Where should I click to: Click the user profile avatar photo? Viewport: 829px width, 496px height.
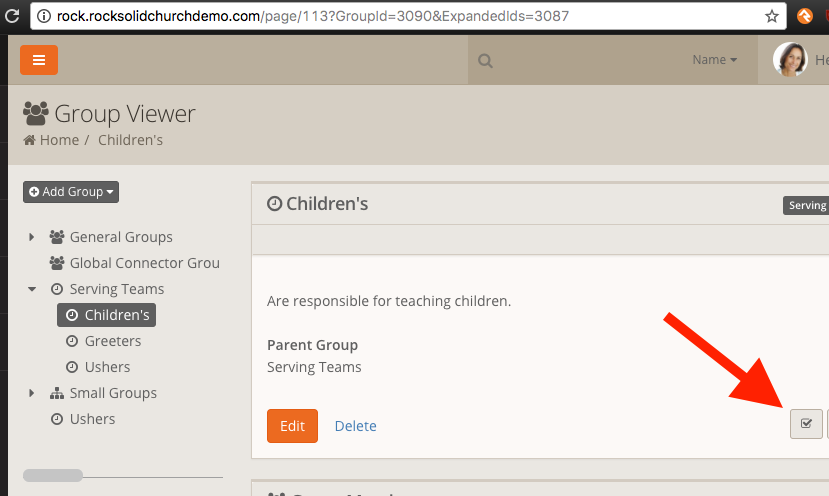pyautogui.click(x=790, y=60)
